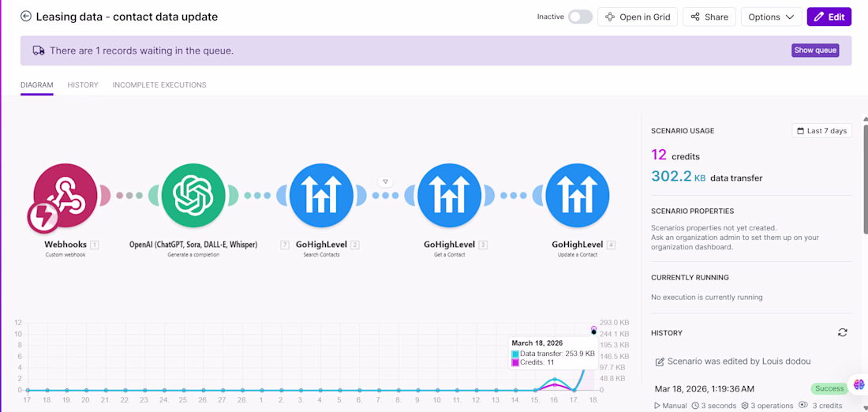This screenshot has width=868, height=412.
Task: Select the Webhooks module icon
Action: 65,195
